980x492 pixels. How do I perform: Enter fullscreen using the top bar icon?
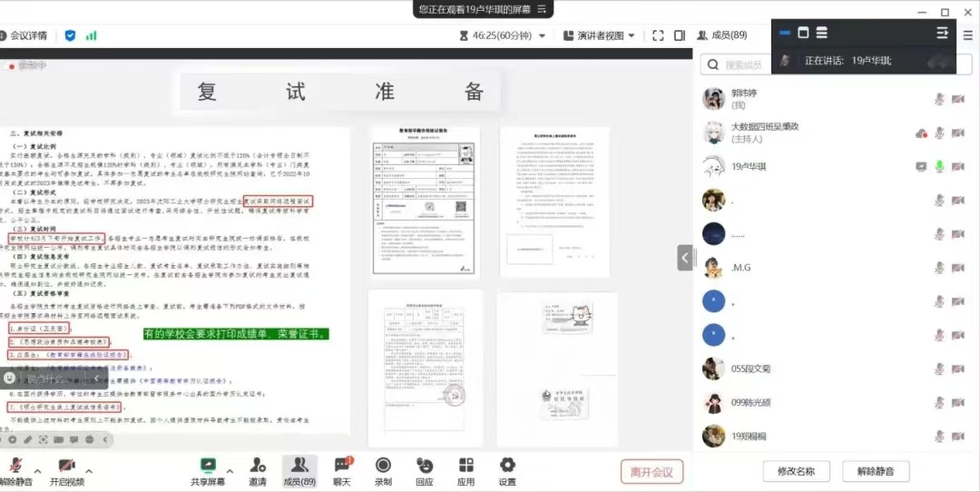click(x=659, y=35)
